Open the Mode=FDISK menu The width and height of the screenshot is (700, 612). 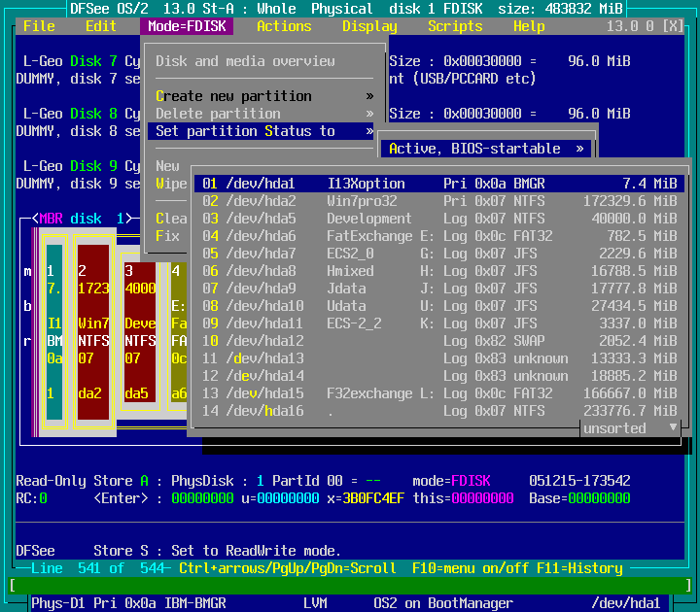click(187, 26)
